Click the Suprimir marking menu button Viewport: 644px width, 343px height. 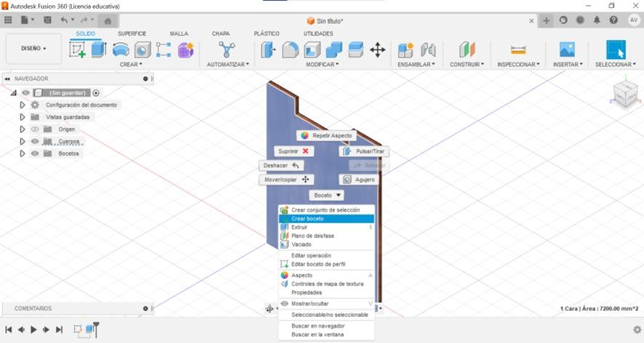click(294, 151)
